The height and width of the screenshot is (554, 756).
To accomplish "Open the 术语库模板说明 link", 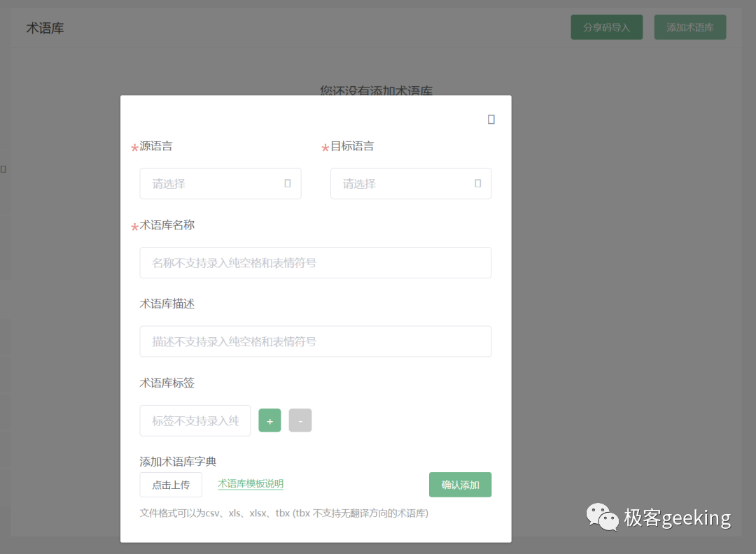I will tap(251, 484).
